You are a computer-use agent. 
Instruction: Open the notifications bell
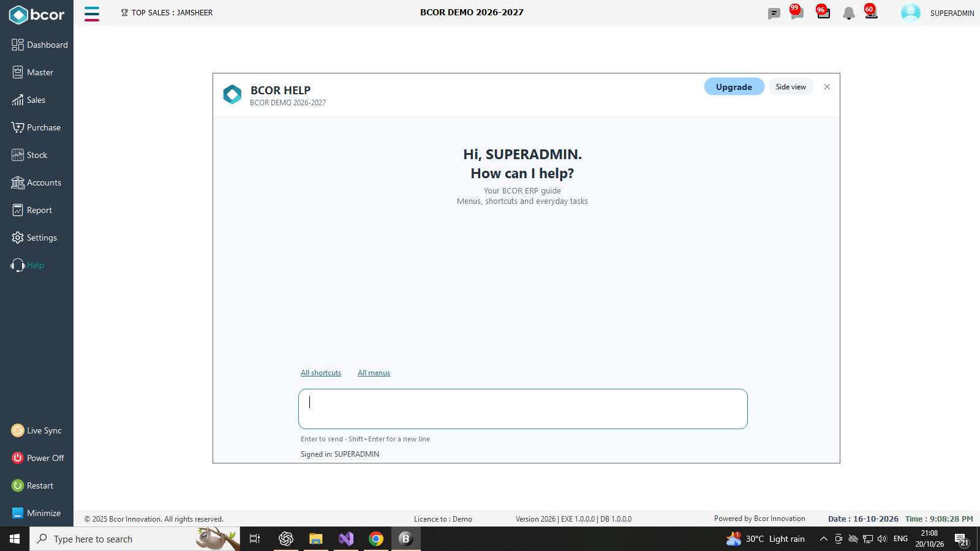(x=848, y=13)
